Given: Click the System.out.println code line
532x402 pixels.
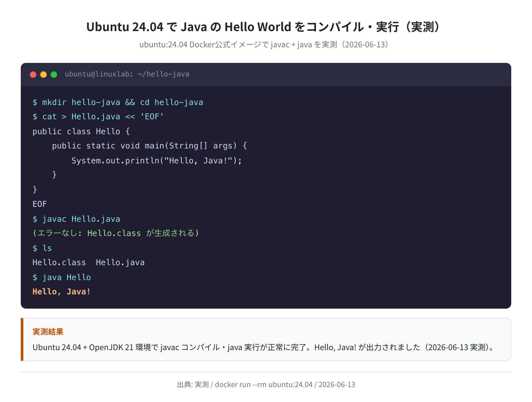Looking at the screenshot, I should tap(157, 161).
